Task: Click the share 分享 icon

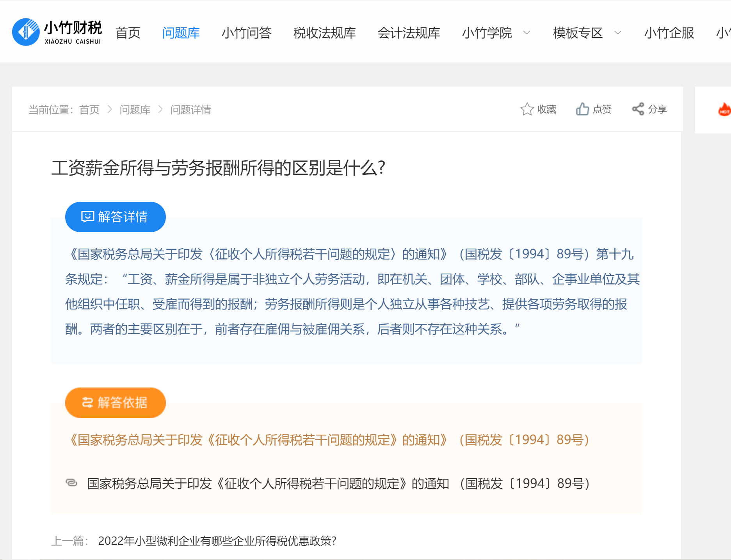Action: coord(638,109)
